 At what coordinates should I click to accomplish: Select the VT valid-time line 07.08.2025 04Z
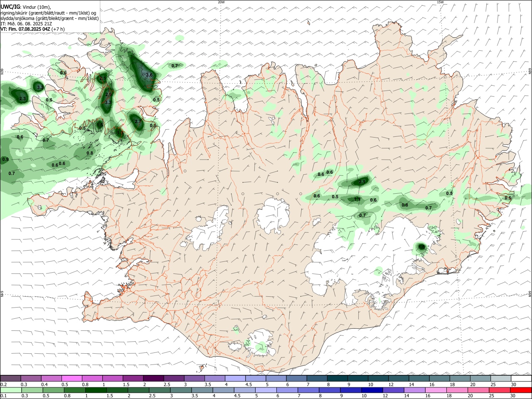32,30
